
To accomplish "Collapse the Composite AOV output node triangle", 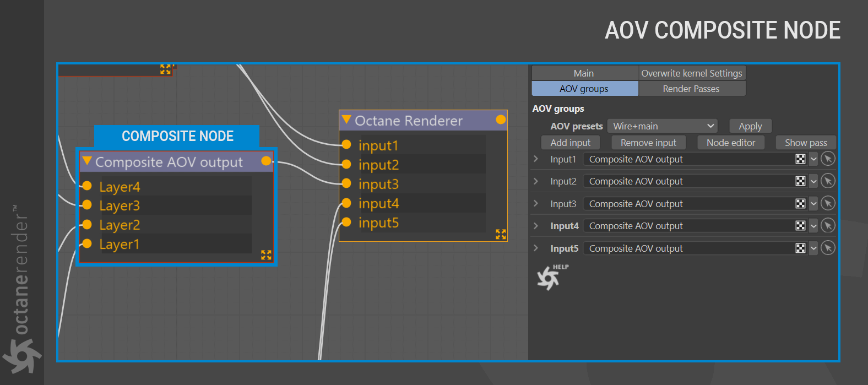I will tap(87, 161).
